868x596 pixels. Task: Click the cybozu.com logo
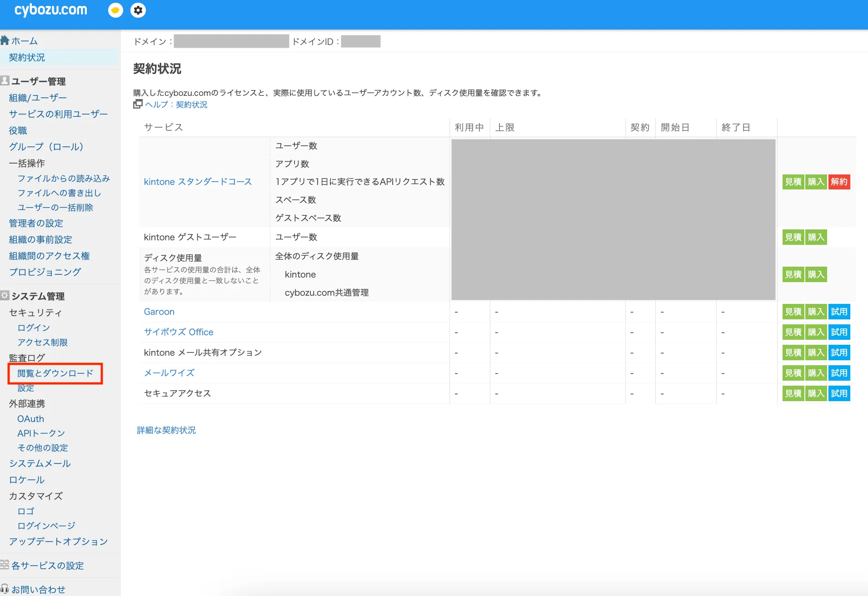click(51, 10)
